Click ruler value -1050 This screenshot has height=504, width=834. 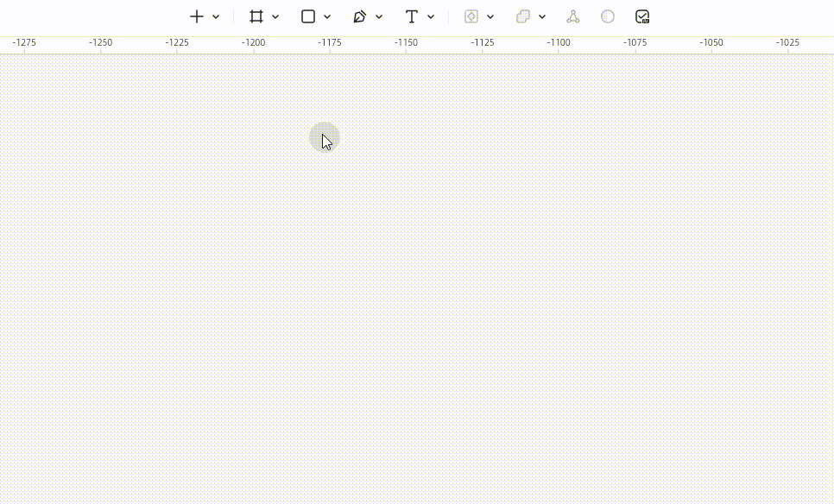click(711, 42)
